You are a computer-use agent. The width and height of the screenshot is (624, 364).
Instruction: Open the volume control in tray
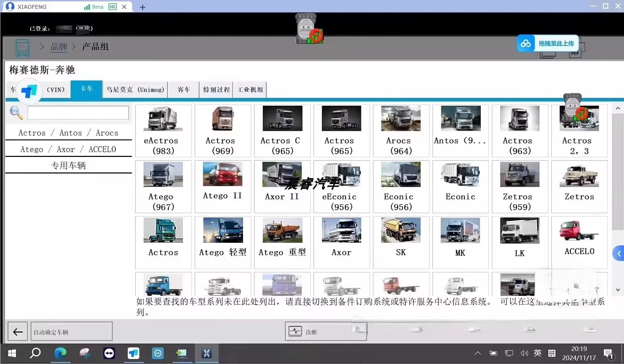click(524, 353)
